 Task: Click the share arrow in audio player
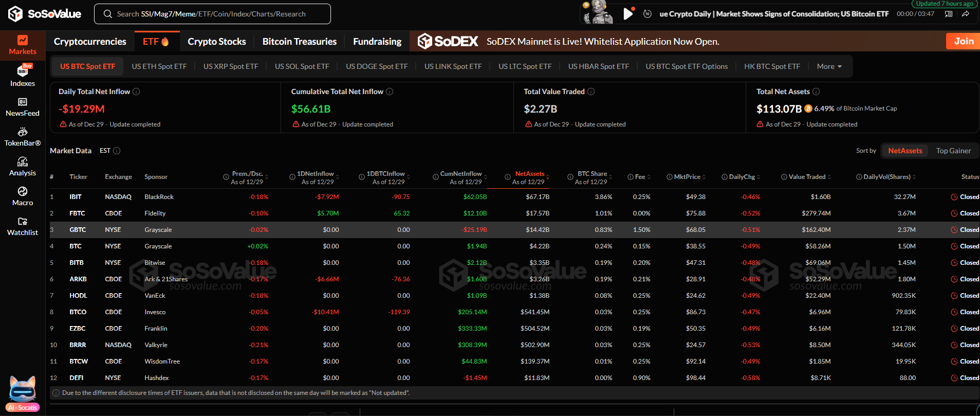[966, 14]
